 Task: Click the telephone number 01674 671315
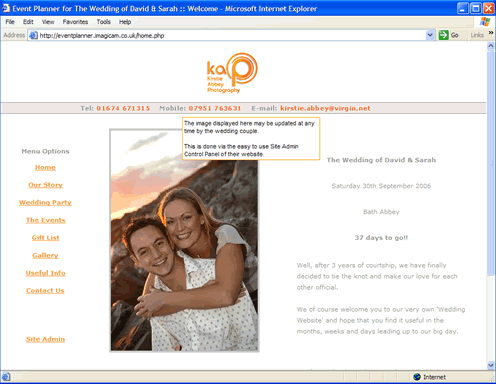tap(123, 108)
